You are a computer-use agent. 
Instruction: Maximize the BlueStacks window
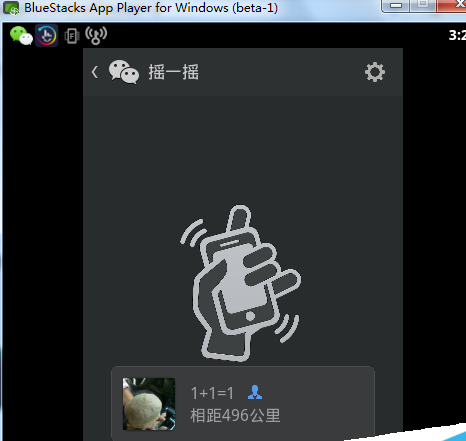click(x=423, y=5)
